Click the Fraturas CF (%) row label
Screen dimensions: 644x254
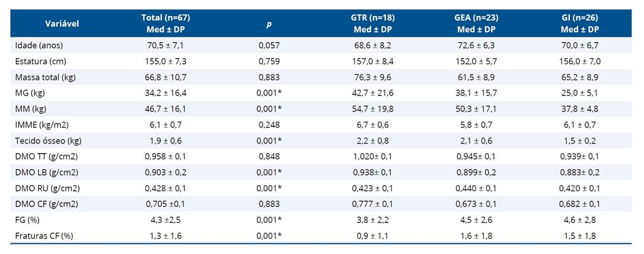click(x=45, y=236)
